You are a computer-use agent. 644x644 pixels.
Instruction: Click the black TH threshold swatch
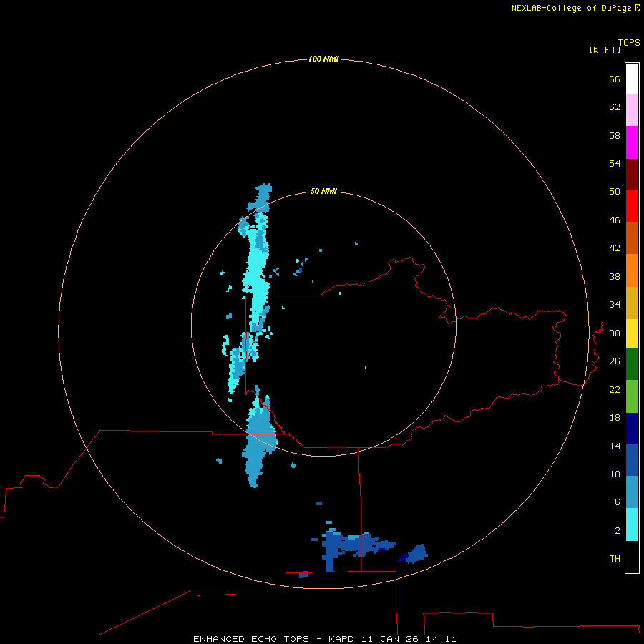click(632, 557)
